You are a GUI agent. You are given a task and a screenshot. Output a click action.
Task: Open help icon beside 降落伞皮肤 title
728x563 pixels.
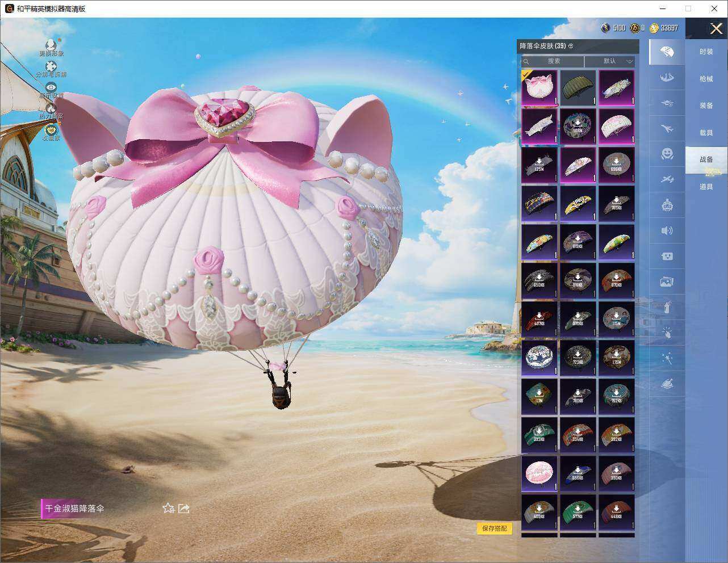tap(571, 46)
